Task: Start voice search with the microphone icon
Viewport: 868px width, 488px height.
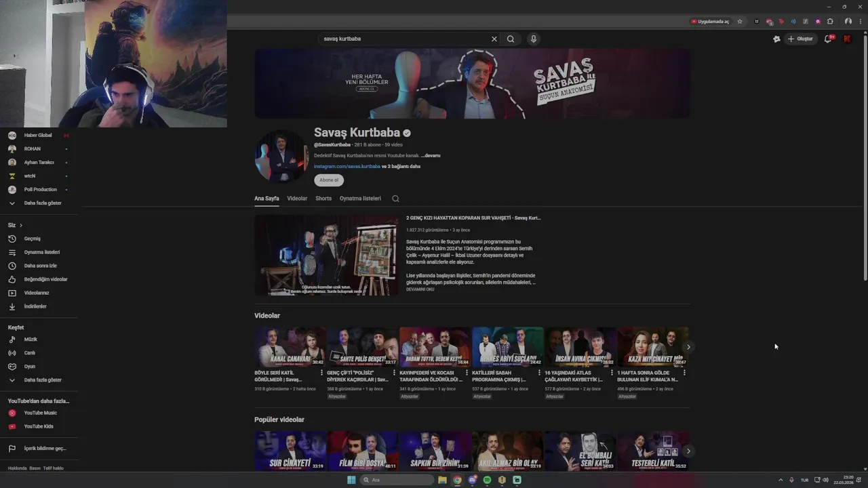Action: click(534, 39)
